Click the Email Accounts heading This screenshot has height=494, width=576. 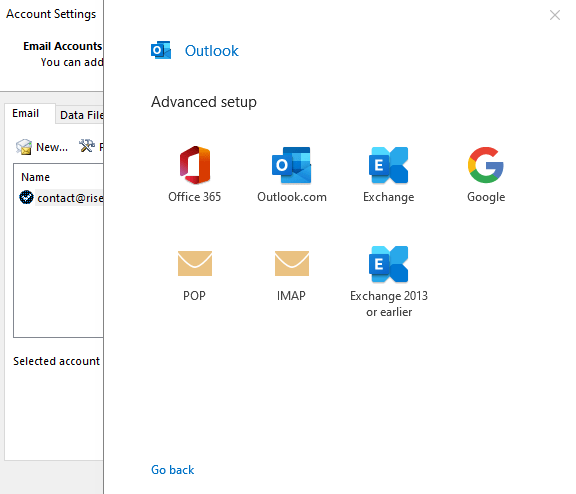(62, 46)
